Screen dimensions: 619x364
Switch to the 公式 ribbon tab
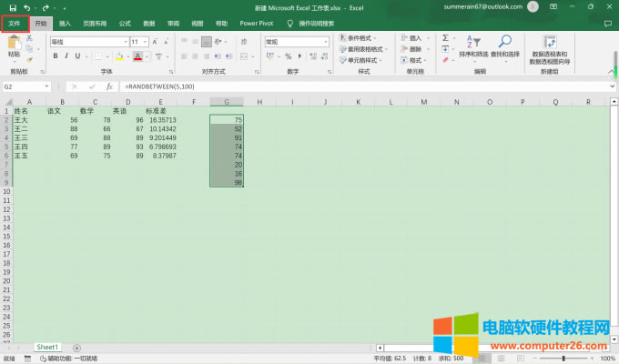tap(125, 23)
